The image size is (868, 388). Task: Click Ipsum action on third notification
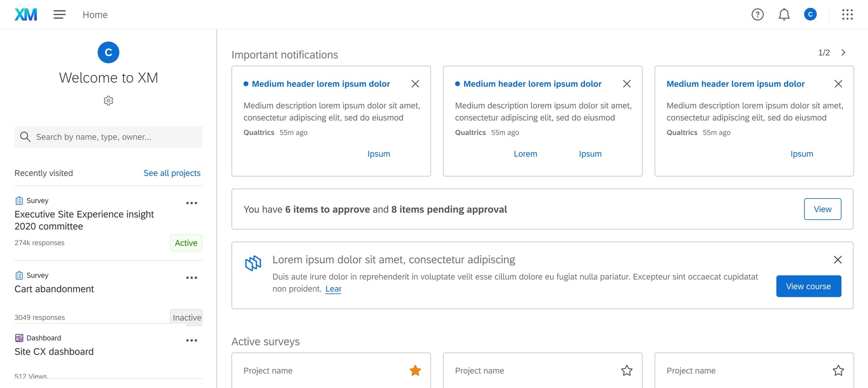802,154
